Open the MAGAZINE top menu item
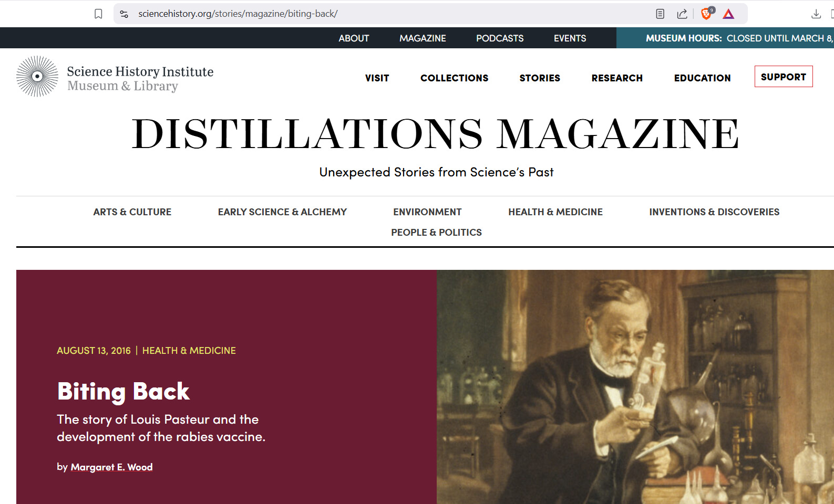 [423, 38]
